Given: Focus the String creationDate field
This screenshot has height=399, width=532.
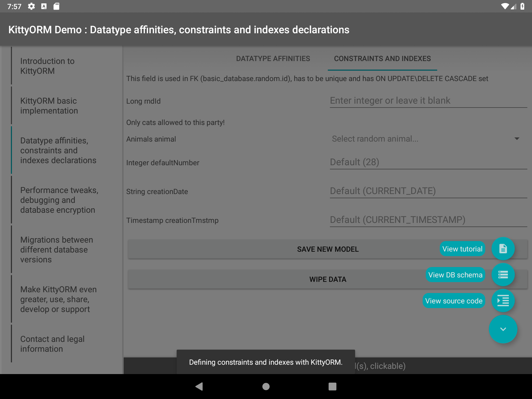Looking at the screenshot, I should (x=428, y=191).
